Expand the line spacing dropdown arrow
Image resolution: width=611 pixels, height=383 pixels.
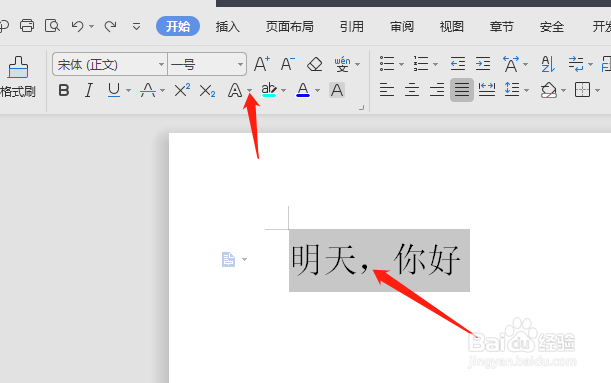[526, 91]
